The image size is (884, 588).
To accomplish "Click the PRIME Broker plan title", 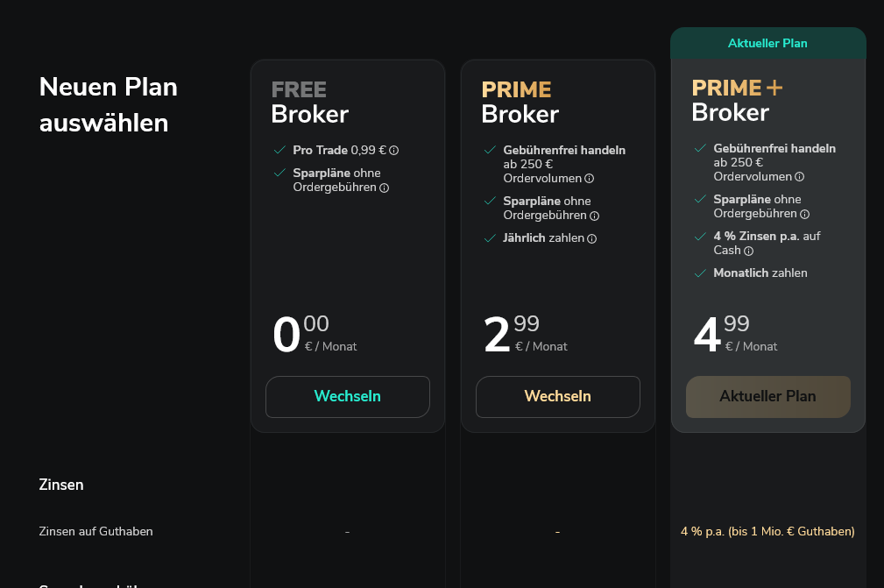I will point(520,102).
